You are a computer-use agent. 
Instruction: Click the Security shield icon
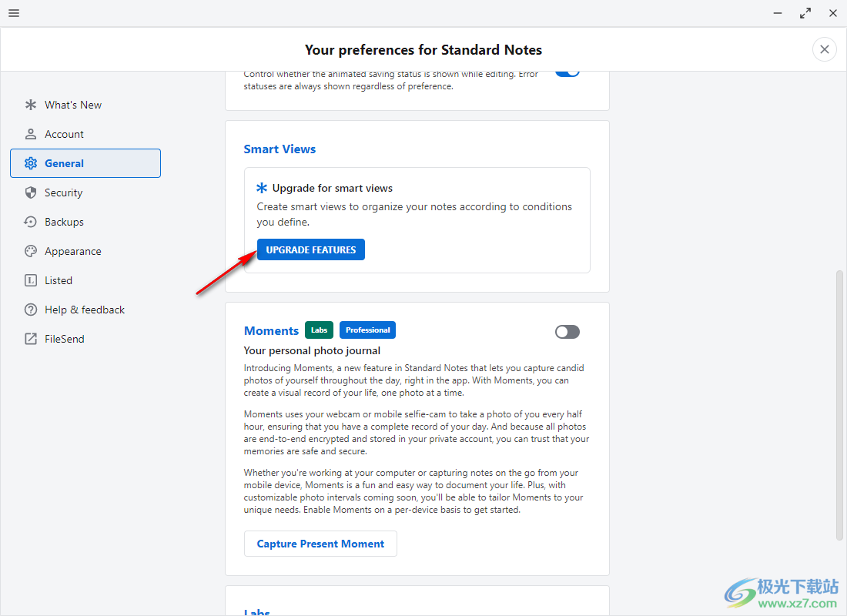point(31,192)
